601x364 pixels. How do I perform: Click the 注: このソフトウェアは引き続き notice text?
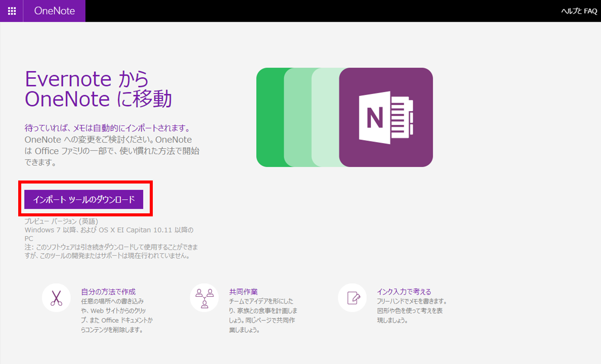click(111, 251)
